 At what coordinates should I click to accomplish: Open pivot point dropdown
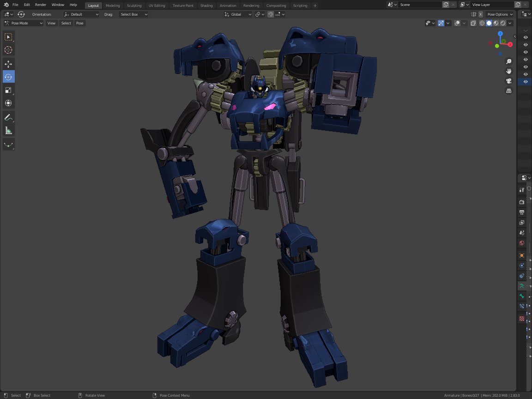coord(260,14)
